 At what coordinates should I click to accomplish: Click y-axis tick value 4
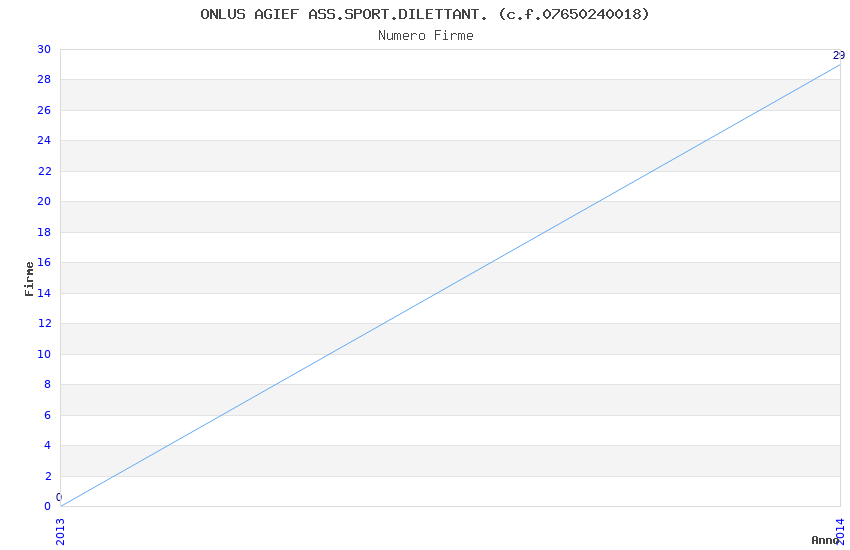pyautogui.click(x=48, y=445)
